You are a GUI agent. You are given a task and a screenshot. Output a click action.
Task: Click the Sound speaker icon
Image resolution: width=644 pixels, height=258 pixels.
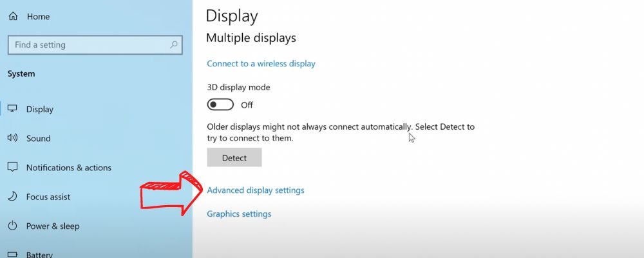pyautogui.click(x=12, y=138)
